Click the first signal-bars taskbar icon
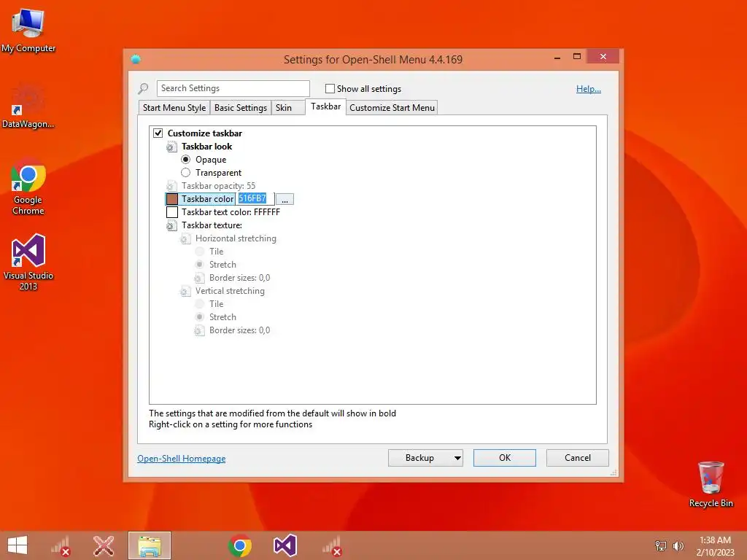Screen dimensions: 747x560 61,545
